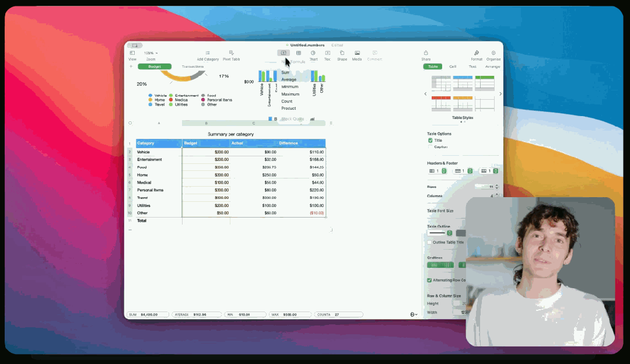Screen dimensions: 630x364
Task: Click the Share toolbar icon
Action: pyautogui.click(x=426, y=53)
